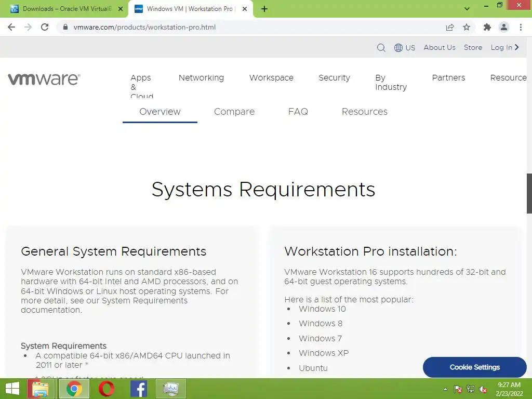Screen dimensions: 532x399
Task: Go back to the previous page
Action: point(11,27)
